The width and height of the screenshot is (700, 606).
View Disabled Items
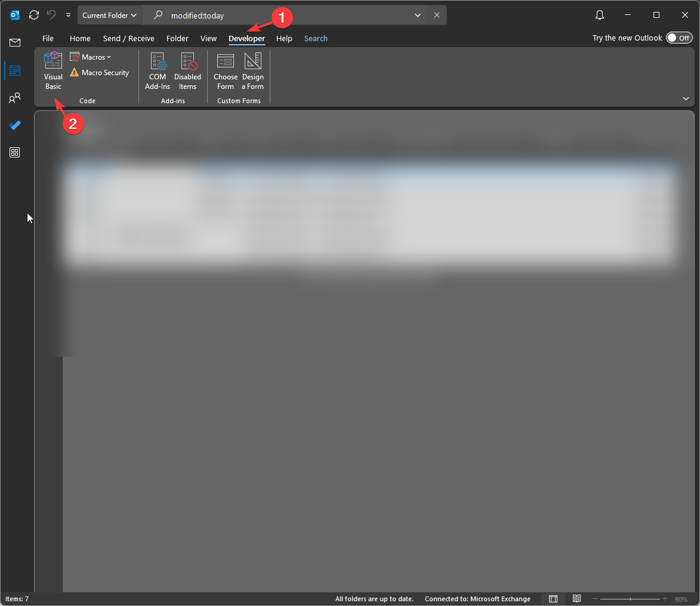pos(188,70)
